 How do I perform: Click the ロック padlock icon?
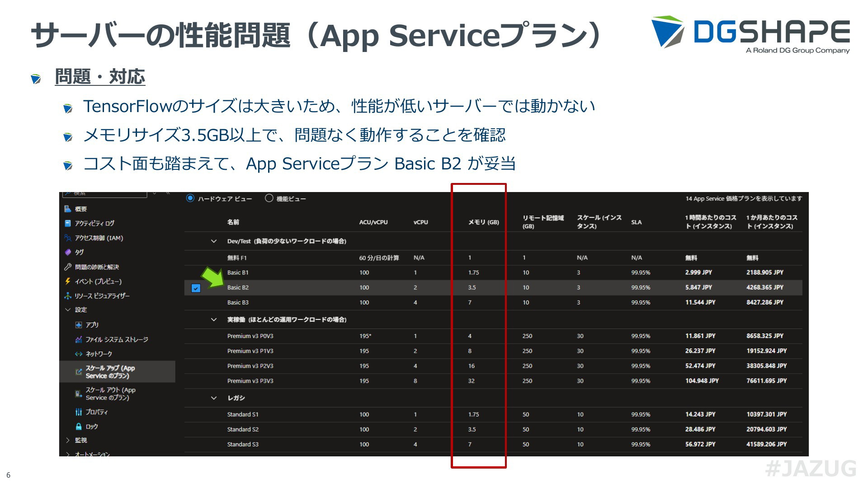(x=79, y=426)
